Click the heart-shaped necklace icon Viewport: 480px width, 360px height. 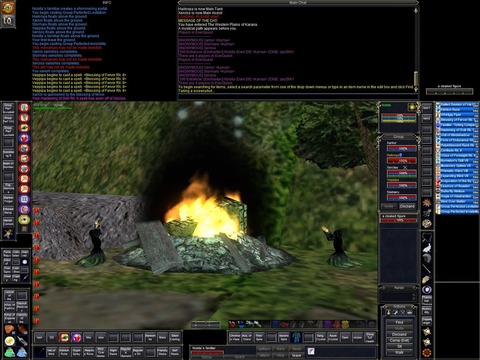click(427, 237)
